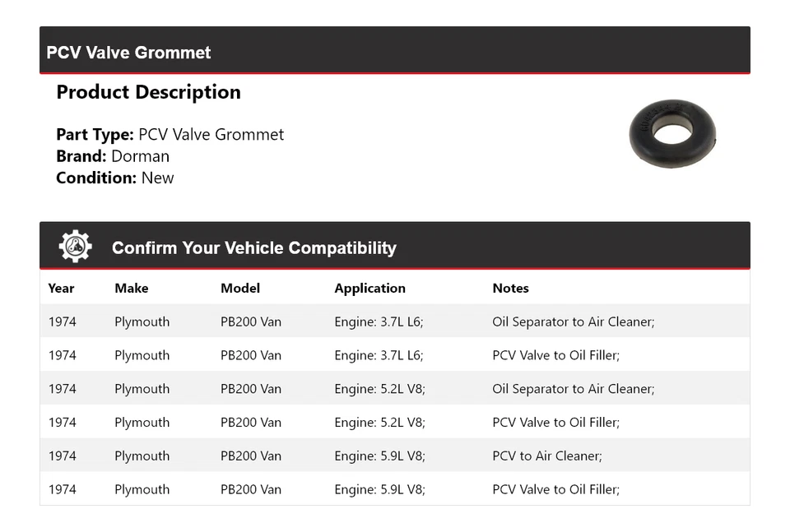790x532 pixels.
Task: Click the Condition New text
Action: pyautogui.click(x=115, y=178)
